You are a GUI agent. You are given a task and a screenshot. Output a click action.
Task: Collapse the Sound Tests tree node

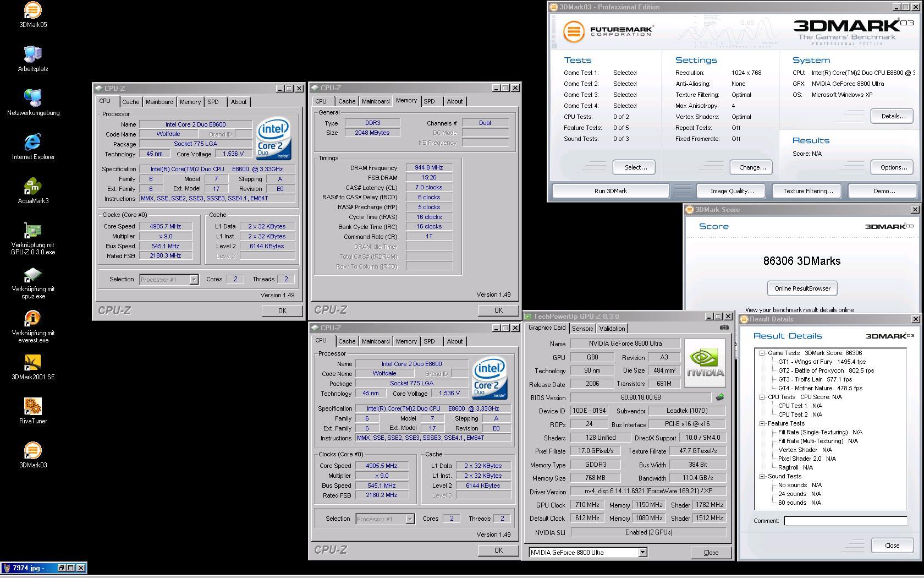coord(762,477)
